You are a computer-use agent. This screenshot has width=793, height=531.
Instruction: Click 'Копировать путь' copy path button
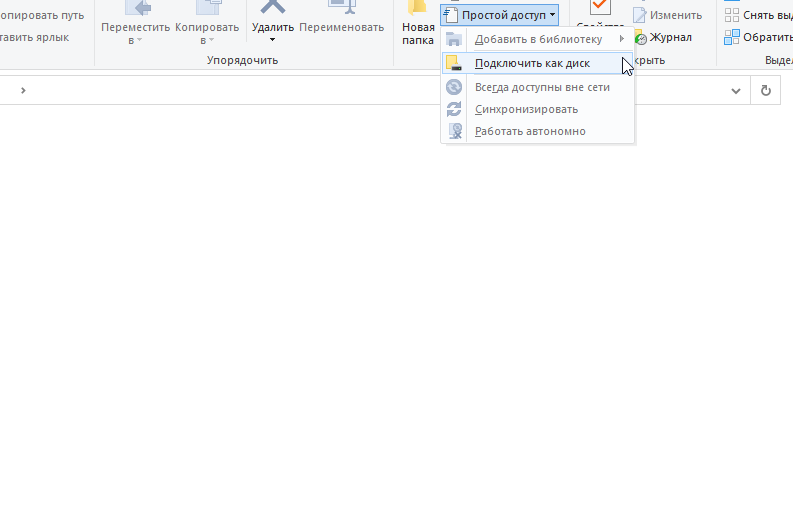(x=42, y=15)
